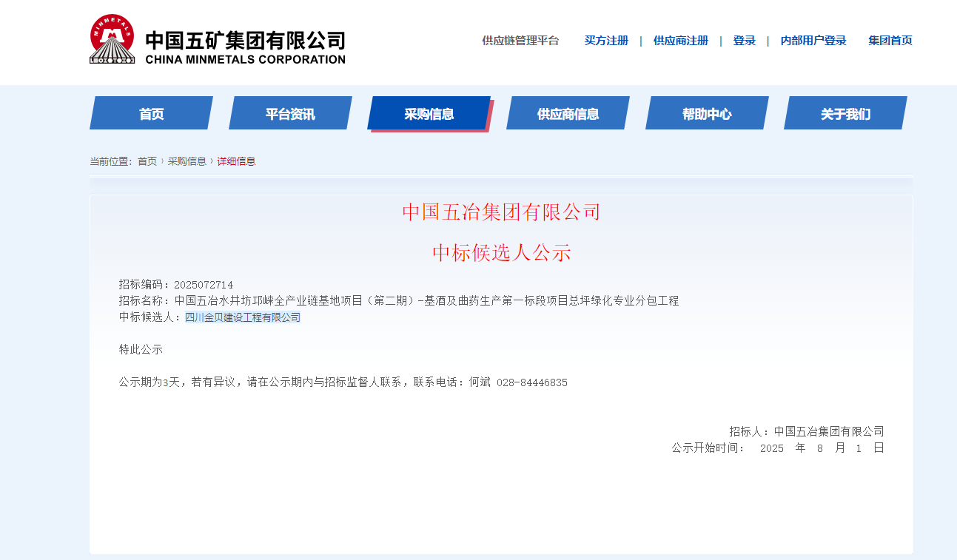Click breadcrumb 采购信息 link
Screen dimensions: 957x560
tap(187, 161)
